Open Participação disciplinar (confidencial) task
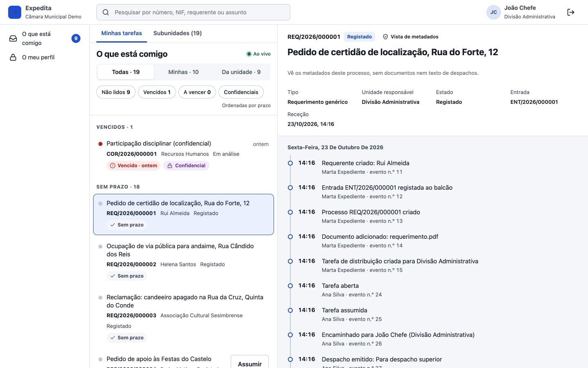 tap(183, 155)
